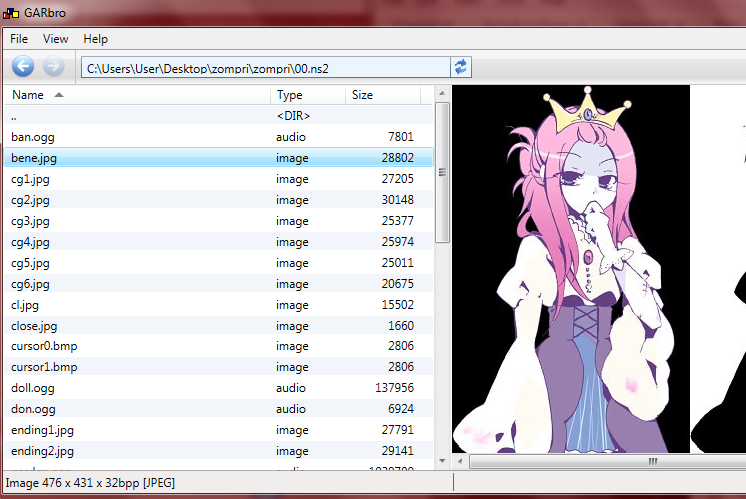The image size is (746, 499).
Task: Click the <DIR> type cell
Action: 294,116
